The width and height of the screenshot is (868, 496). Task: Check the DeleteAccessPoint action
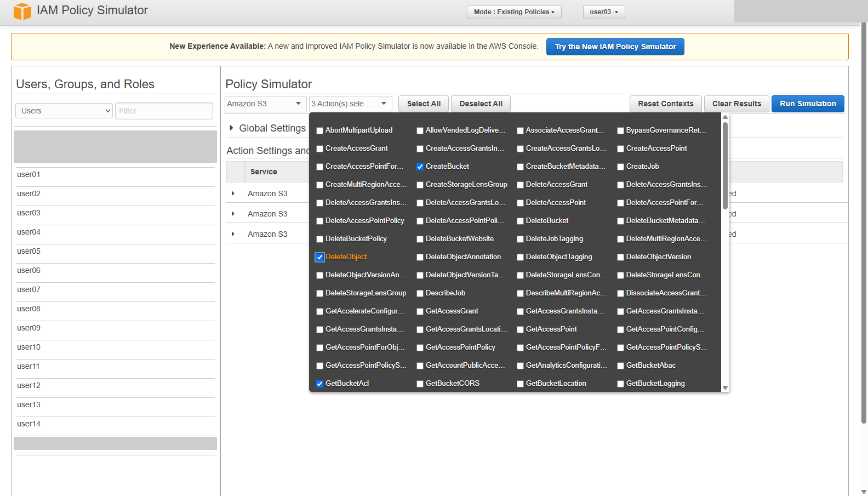point(521,203)
